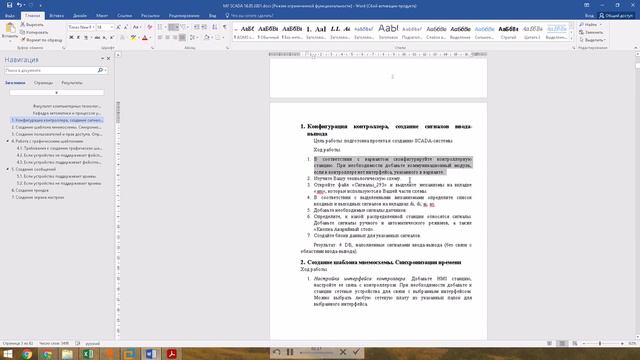This screenshot has height=360, width=640.
Task: Sort paragraphs icon (А-Я)
Action: point(215,27)
